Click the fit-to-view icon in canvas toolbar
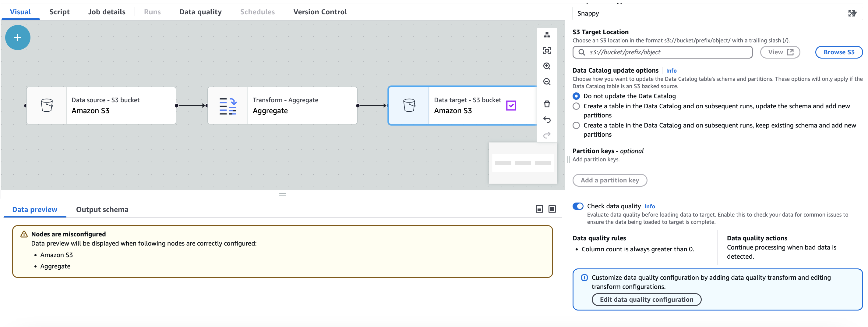 pos(547,51)
